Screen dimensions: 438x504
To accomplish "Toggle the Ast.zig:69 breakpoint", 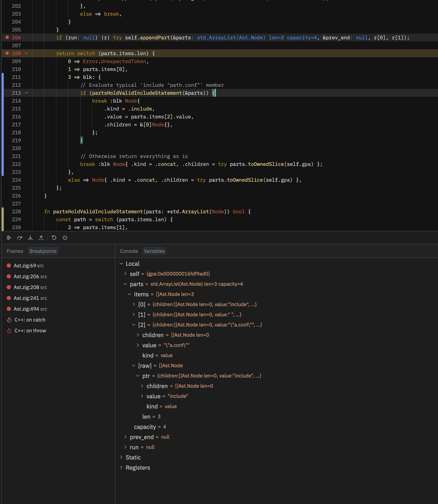I will click(x=9, y=266).
